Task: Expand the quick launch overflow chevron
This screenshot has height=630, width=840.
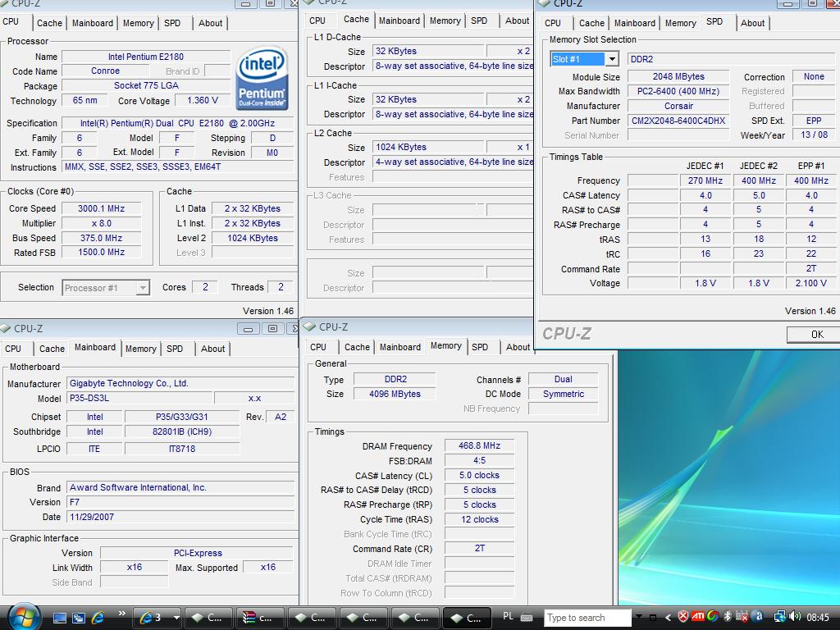Action: 121,614
